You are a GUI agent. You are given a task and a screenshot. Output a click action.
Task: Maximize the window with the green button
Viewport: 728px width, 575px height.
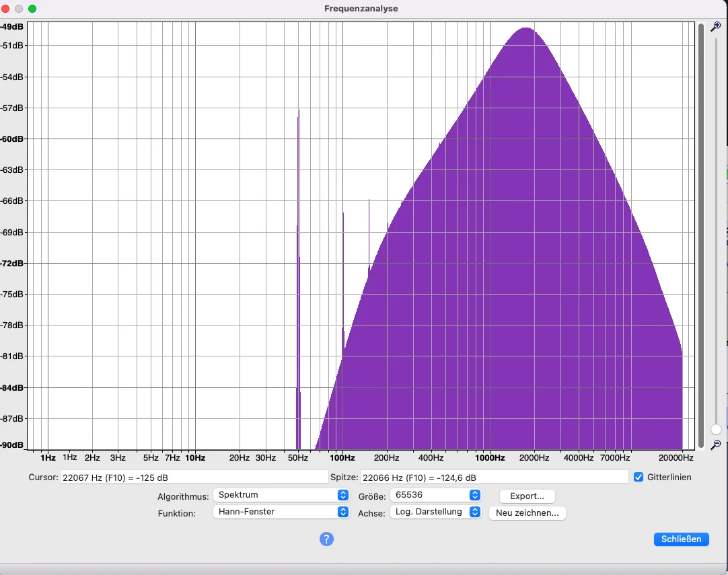[32, 9]
